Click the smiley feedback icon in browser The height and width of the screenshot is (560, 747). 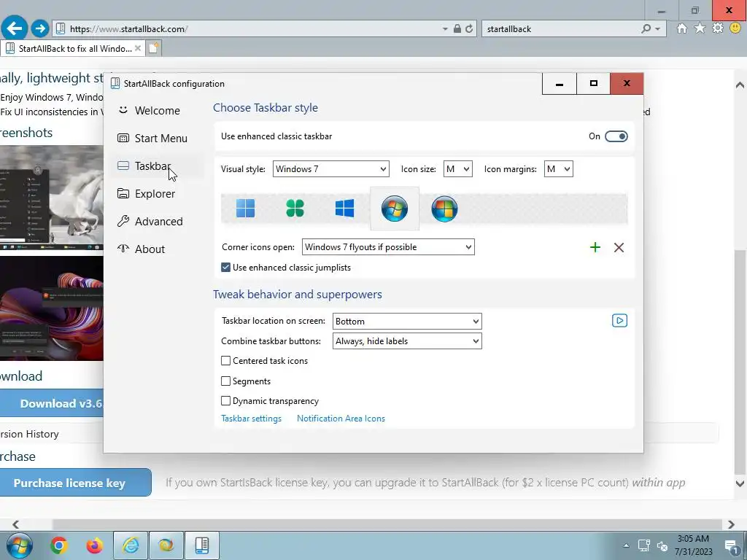coord(735,28)
